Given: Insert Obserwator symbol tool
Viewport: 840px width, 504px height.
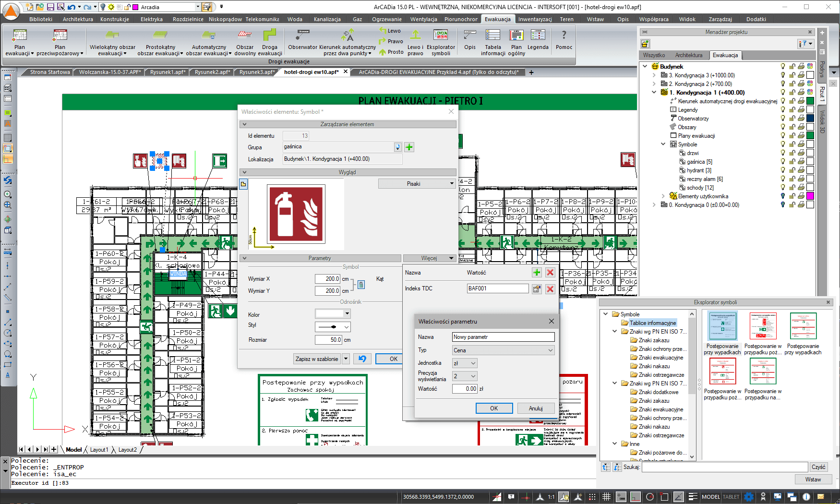Looking at the screenshot, I should click(x=302, y=39).
